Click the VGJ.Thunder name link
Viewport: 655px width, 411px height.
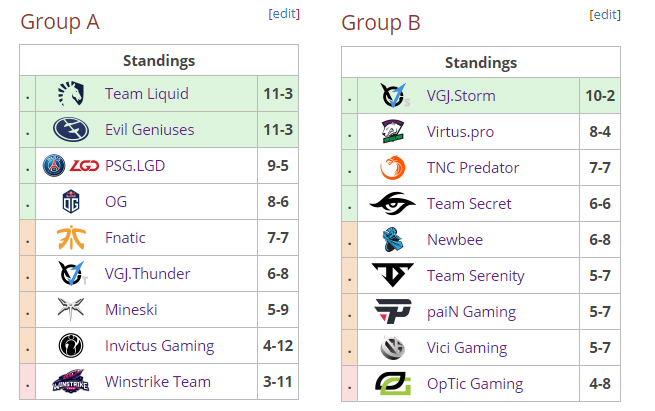click(x=147, y=274)
